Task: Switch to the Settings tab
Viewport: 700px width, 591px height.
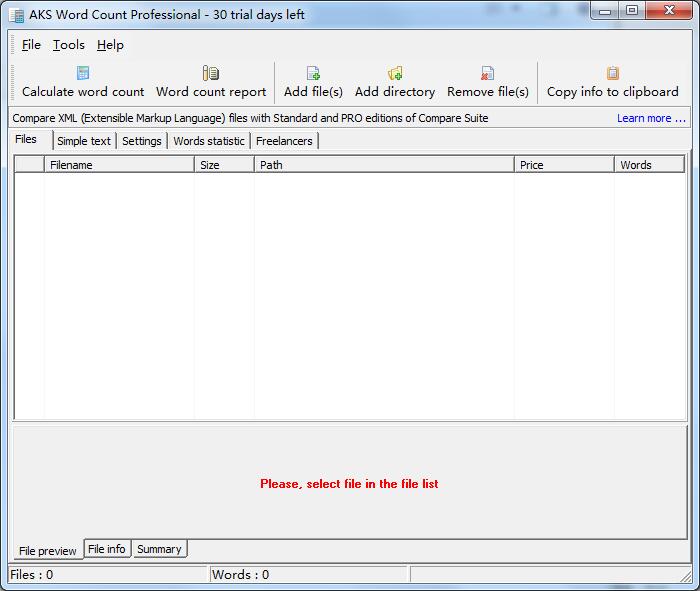Action: [x=142, y=141]
